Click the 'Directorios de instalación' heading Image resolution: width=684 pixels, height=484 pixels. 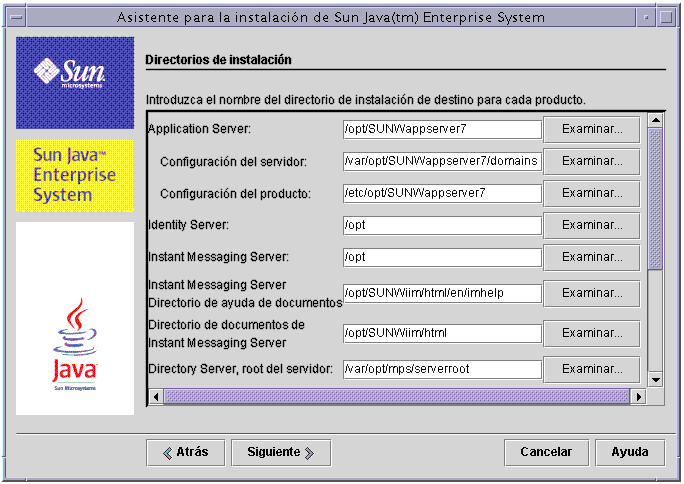(219, 60)
